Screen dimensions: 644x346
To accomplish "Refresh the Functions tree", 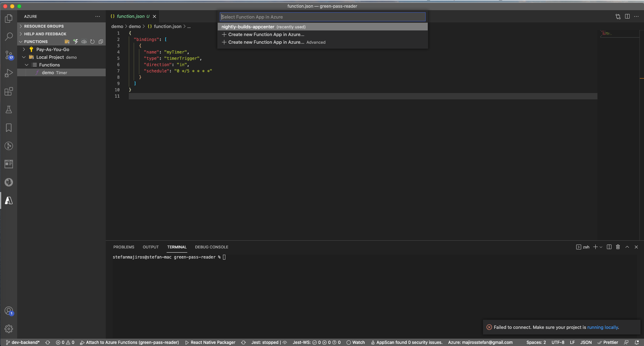I will pyautogui.click(x=92, y=42).
